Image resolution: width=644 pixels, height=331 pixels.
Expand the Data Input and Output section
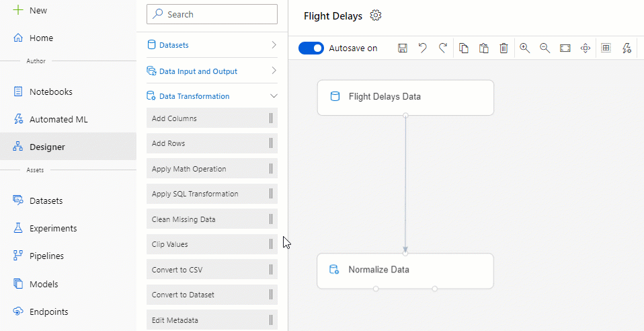coord(212,71)
